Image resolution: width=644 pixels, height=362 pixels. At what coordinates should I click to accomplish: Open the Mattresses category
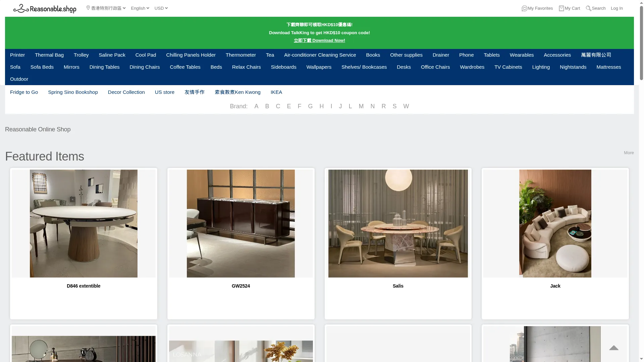pos(609,67)
